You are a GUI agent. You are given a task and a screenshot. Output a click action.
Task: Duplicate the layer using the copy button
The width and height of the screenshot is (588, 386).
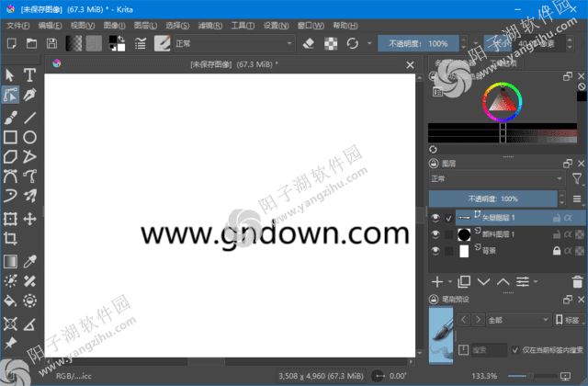[464, 281]
